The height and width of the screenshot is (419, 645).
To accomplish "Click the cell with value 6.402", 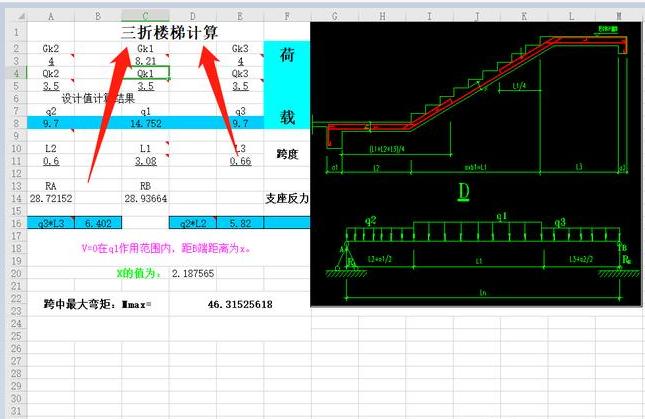I will 98,223.
